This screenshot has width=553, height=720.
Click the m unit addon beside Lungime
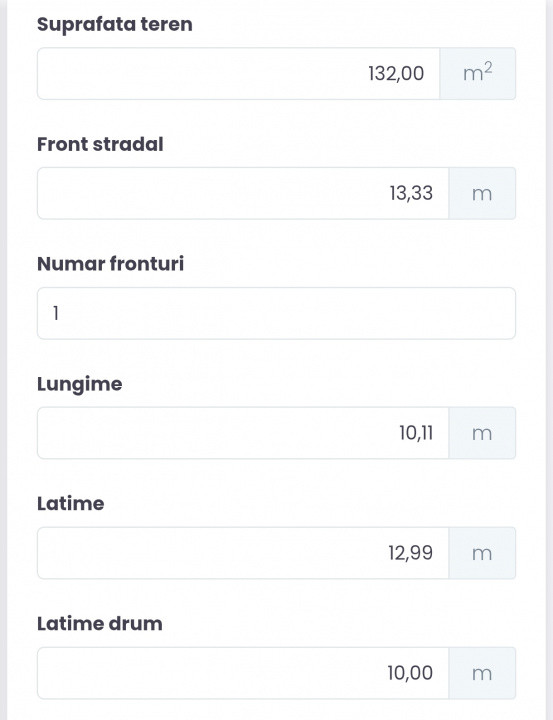point(482,433)
